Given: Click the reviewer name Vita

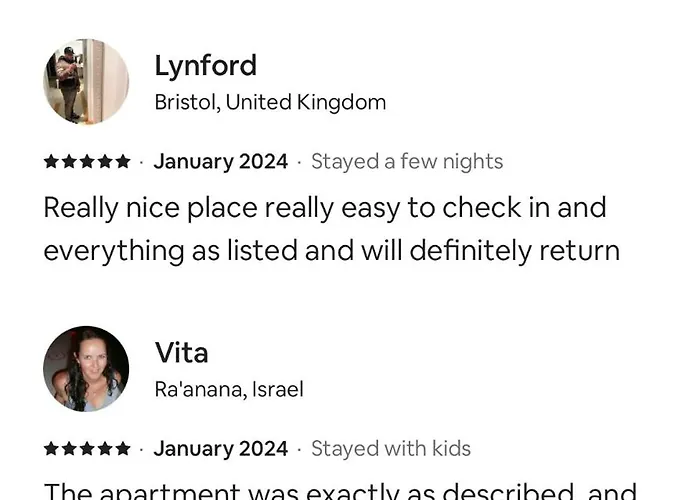Looking at the screenshot, I should click(181, 353).
